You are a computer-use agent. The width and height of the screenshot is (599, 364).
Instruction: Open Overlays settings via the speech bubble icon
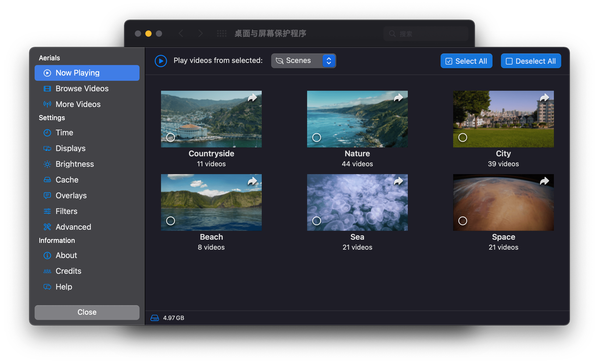[47, 195]
